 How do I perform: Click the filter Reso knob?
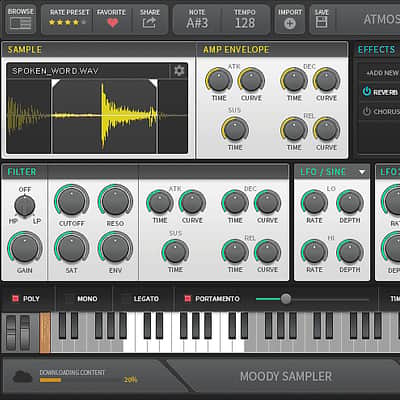point(115,201)
